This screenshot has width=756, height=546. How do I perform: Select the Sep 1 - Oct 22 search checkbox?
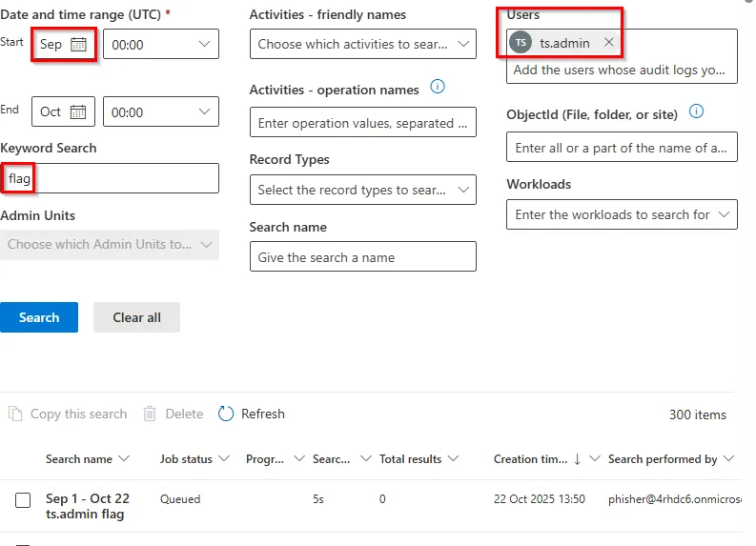pyautogui.click(x=24, y=500)
